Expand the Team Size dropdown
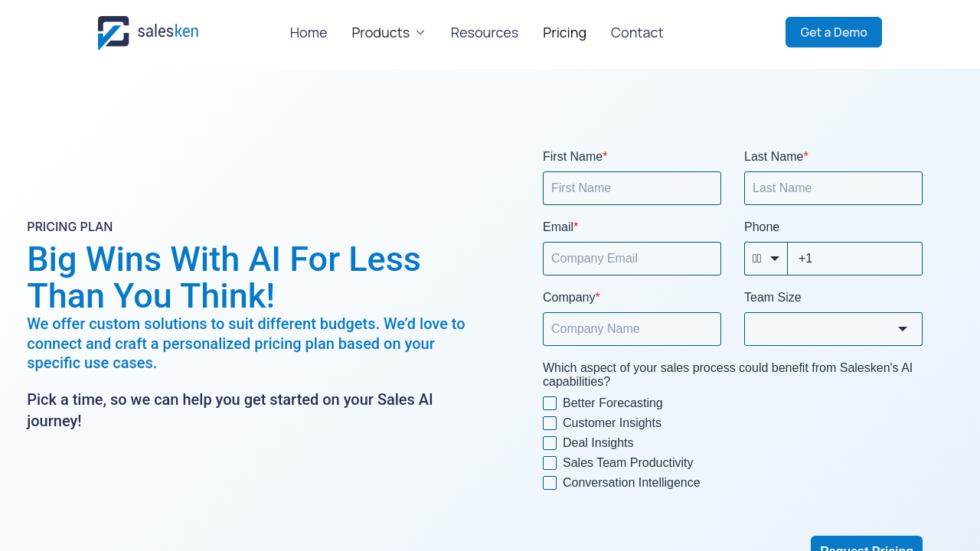The height and width of the screenshot is (551, 980). coord(833,329)
